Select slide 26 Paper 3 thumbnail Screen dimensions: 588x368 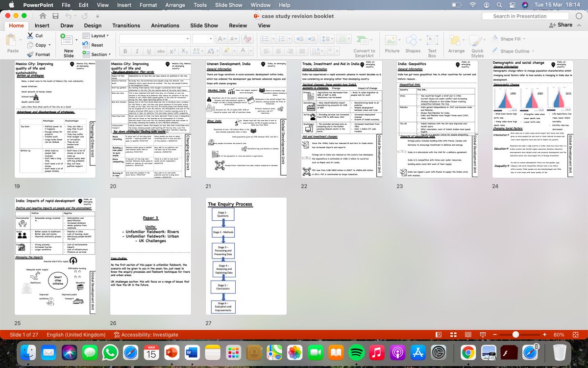point(151,256)
